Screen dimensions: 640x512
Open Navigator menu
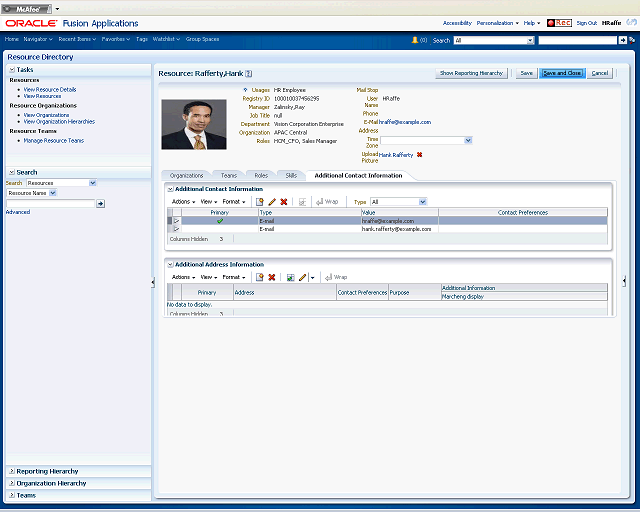pos(38,39)
